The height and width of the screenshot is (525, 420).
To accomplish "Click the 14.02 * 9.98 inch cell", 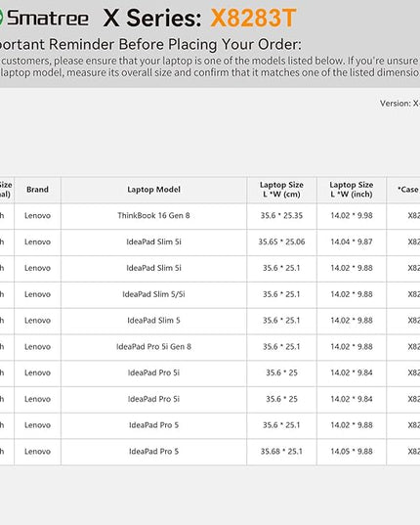I will [352, 216].
